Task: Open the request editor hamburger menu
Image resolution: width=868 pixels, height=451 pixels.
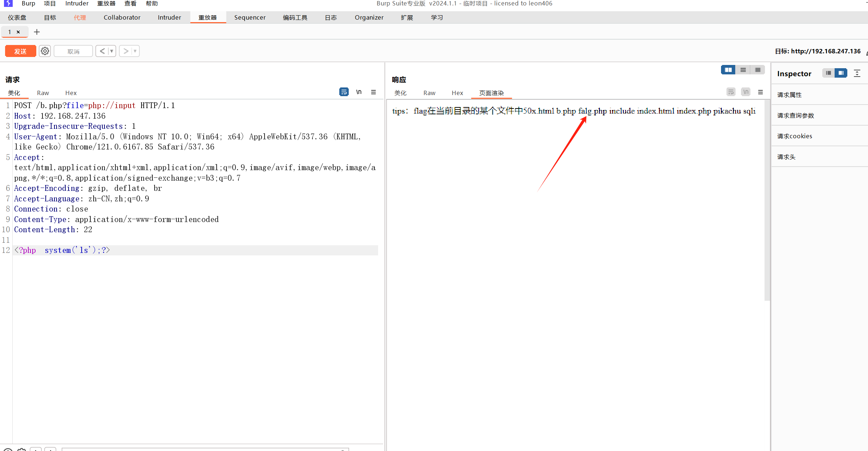Action: point(373,92)
